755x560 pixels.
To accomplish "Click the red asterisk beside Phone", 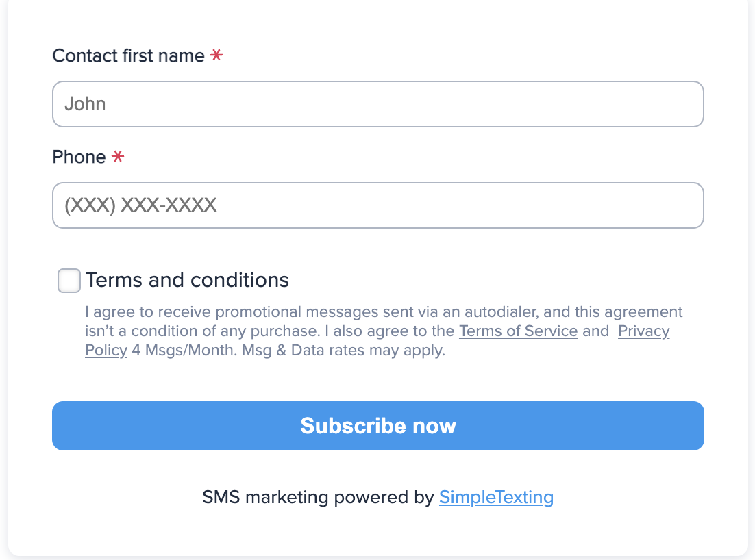I will (x=118, y=157).
